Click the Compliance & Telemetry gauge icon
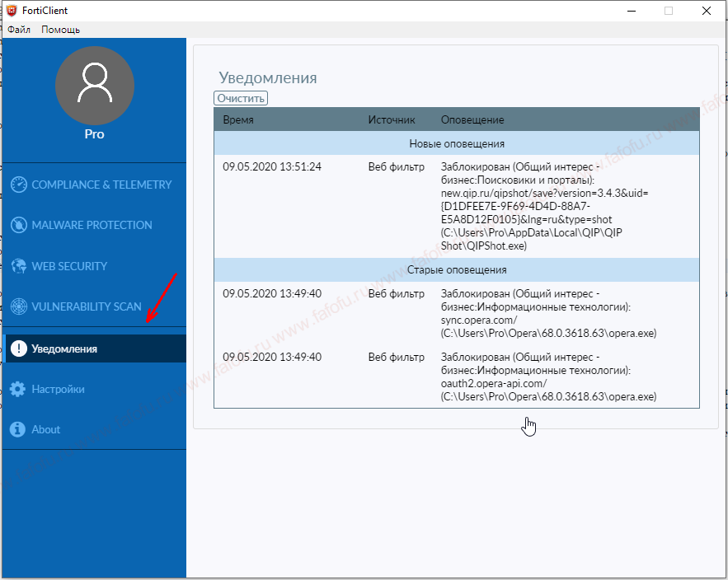728x580 pixels. [19, 185]
